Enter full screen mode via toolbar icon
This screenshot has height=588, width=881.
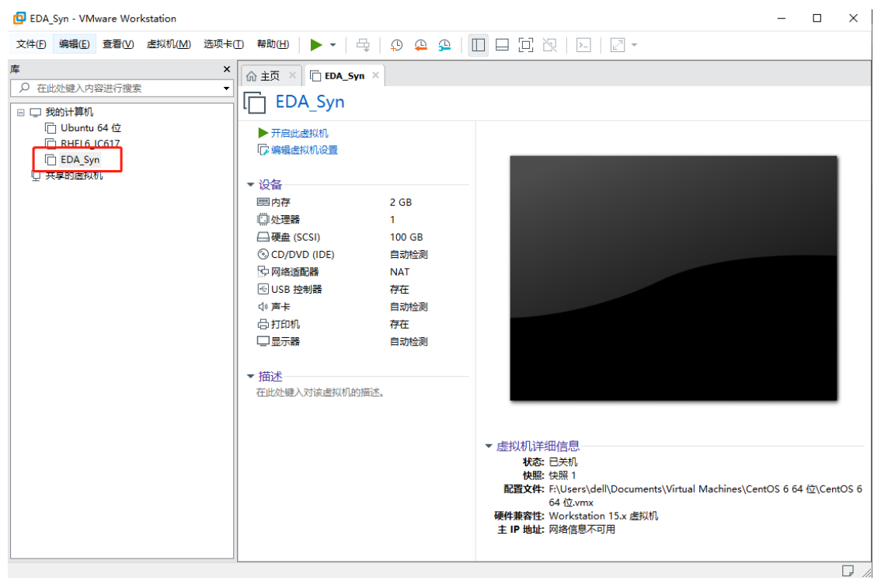525,44
